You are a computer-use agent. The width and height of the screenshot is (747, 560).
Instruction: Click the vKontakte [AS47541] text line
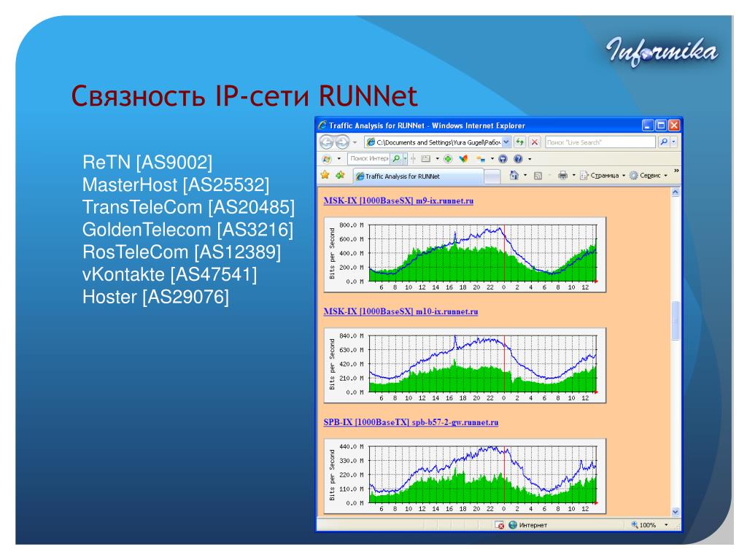pos(169,274)
